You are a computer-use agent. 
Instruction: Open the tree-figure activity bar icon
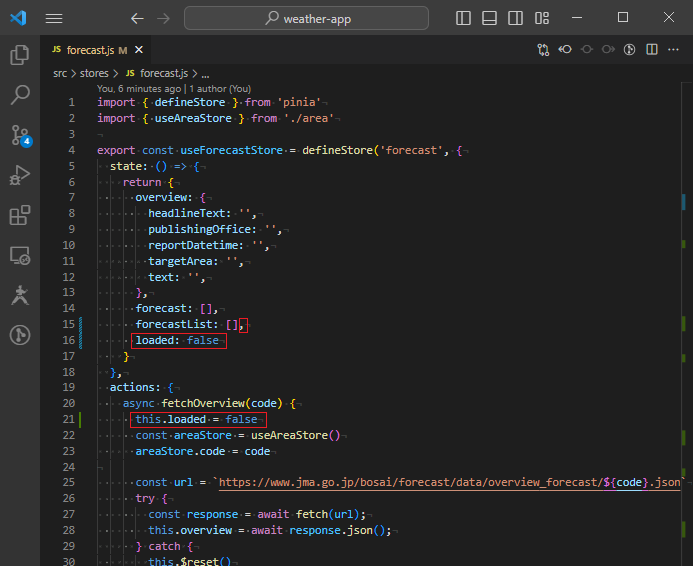point(20,295)
